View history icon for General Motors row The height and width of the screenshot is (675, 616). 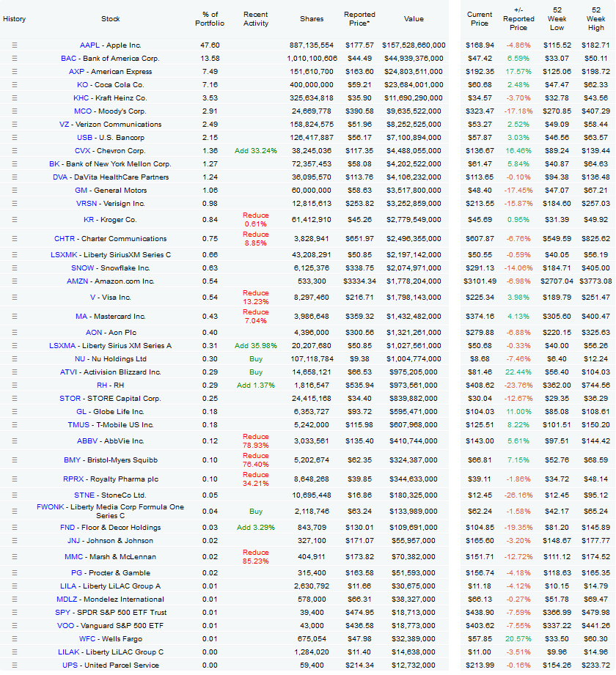tap(14, 191)
